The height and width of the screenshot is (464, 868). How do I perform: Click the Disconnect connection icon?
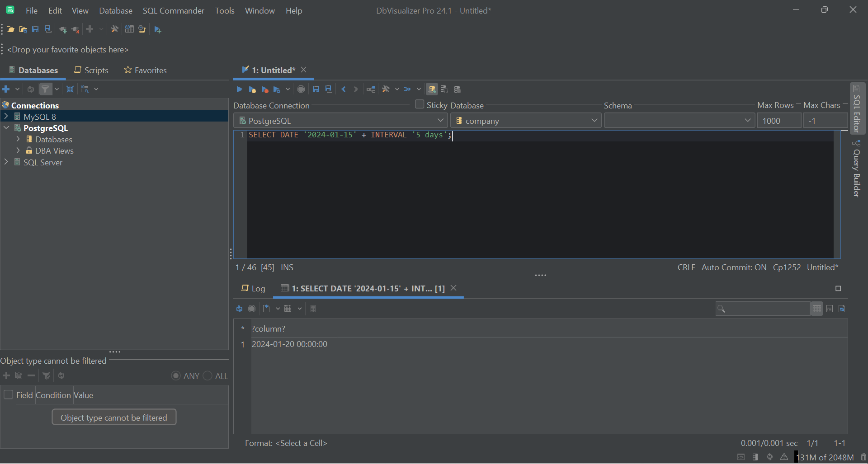pos(75,29)
